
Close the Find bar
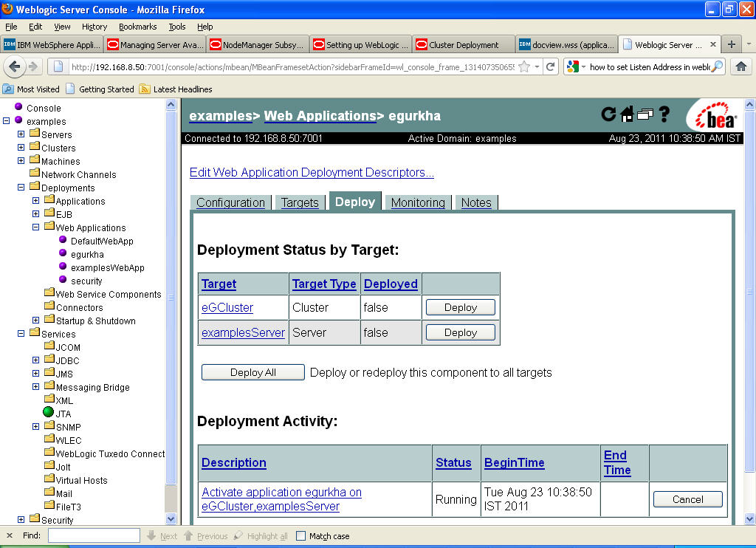(9, 535)
